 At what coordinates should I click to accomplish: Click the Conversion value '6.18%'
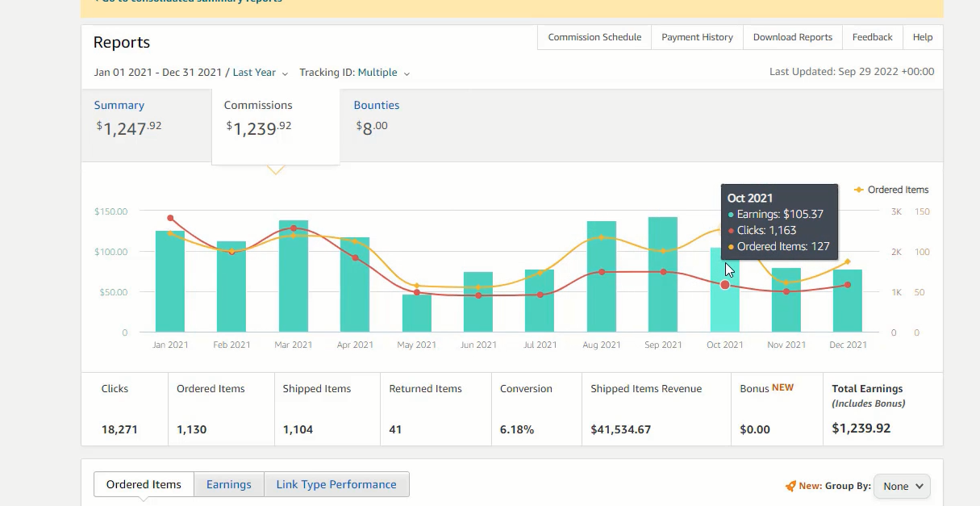517,429
